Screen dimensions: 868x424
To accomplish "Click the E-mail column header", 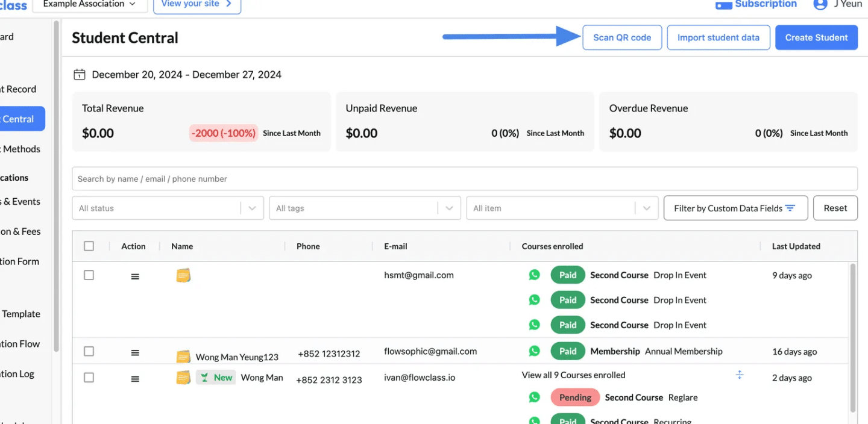I will point(395,246).
